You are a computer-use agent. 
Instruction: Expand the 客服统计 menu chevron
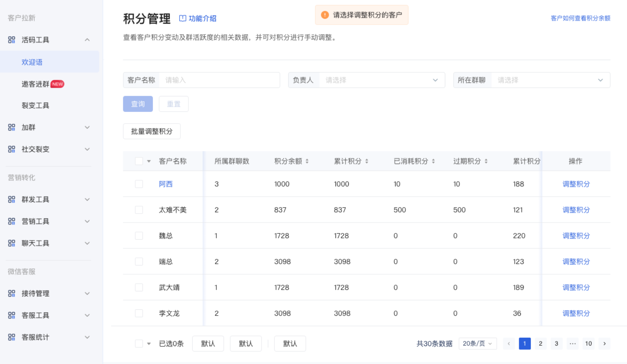point(87,337)
